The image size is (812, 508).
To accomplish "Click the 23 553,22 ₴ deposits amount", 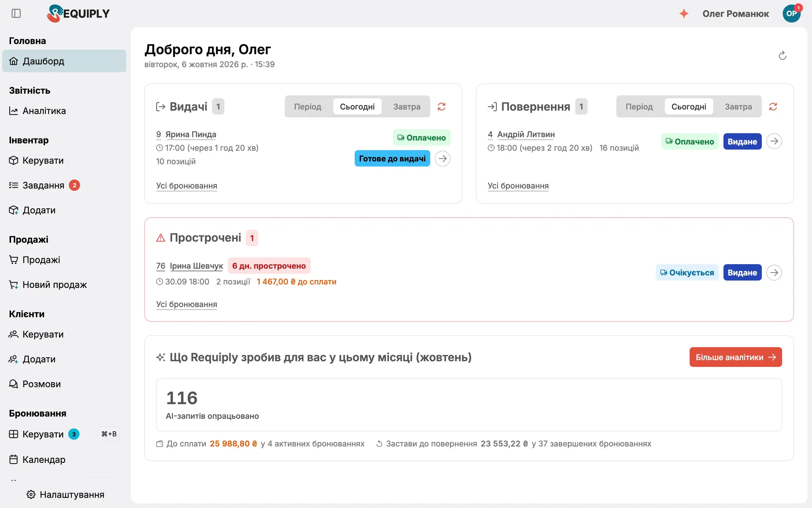I will (x=504, y=444).
